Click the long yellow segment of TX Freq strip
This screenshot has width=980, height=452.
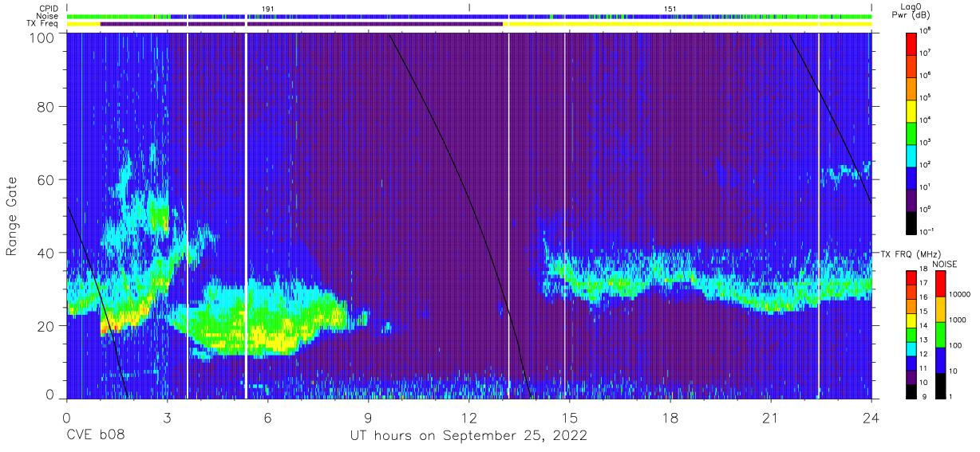tap(688, 24)
